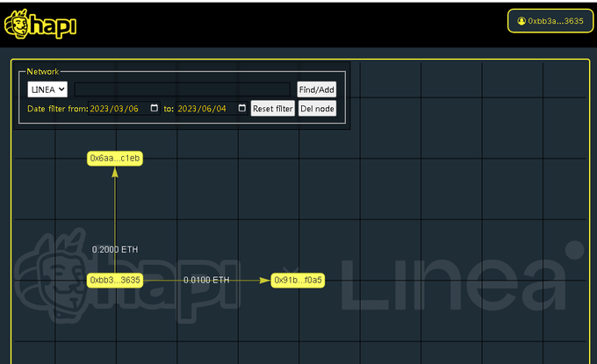Click the user avatar icon in account button
Image resolution: width=597 pixels, height=364 pixels.
521,21
